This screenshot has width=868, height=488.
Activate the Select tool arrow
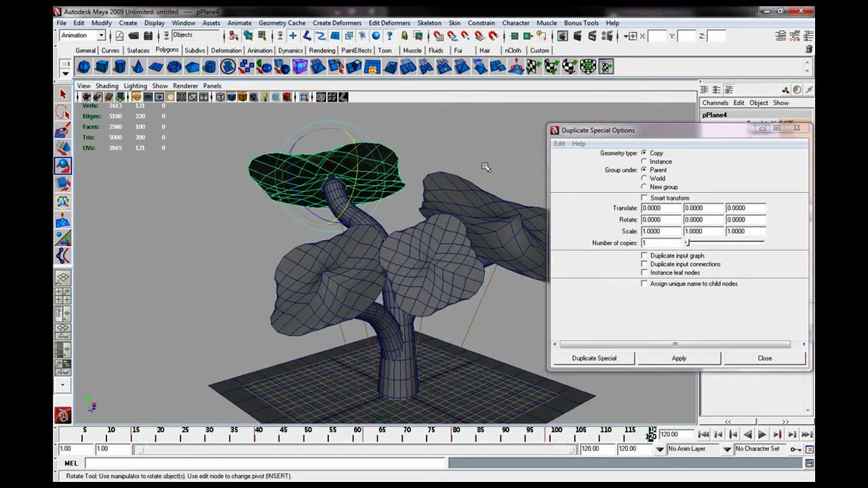point(62,94)
